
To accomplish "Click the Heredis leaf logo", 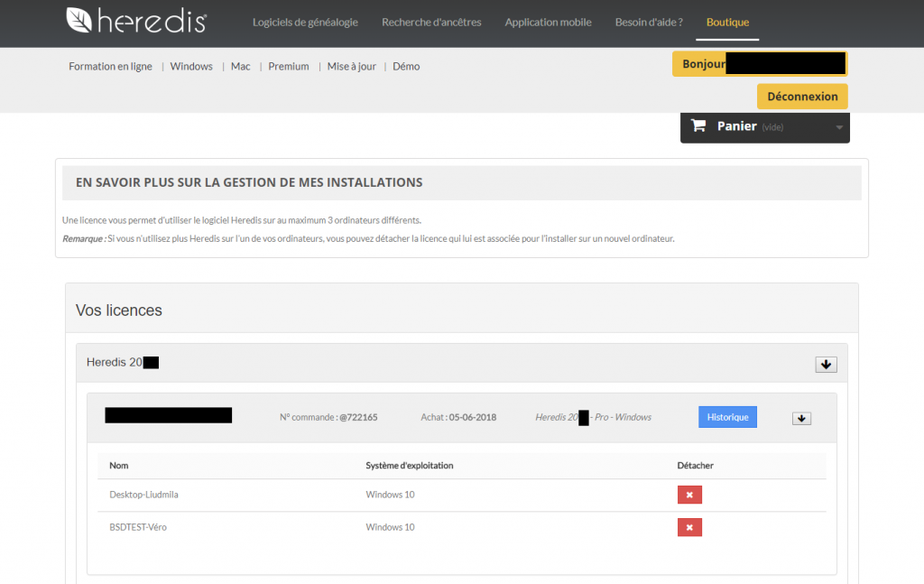I will (75, 21).
